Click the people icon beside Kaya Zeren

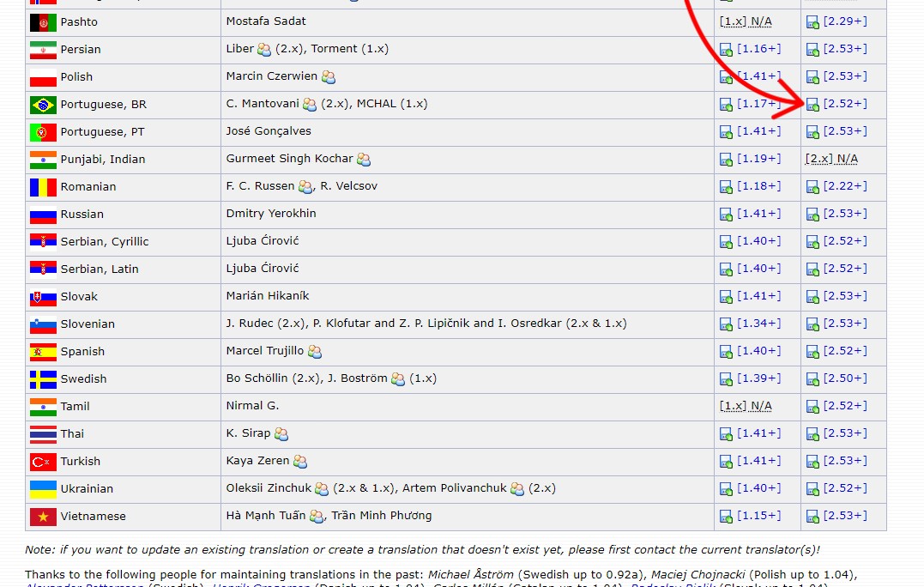300,462
